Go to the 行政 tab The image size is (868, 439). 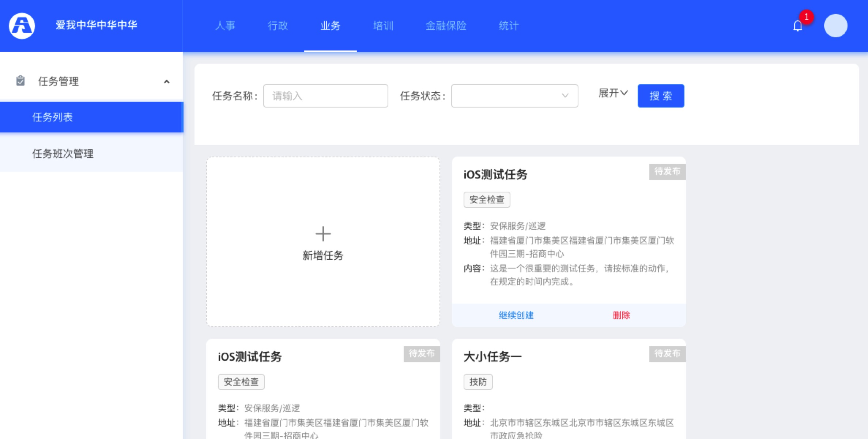(278, 26)
